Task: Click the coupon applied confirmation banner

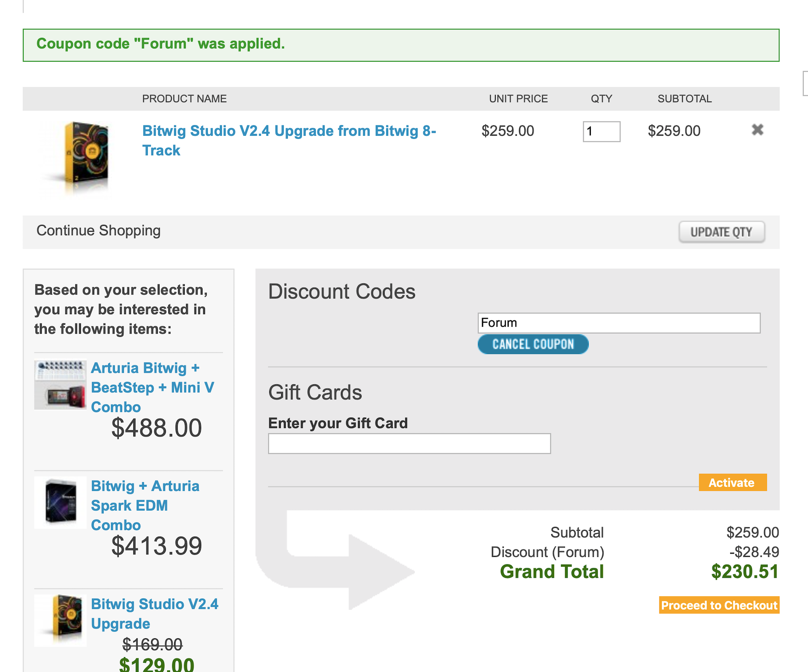Action: point(401,45)
